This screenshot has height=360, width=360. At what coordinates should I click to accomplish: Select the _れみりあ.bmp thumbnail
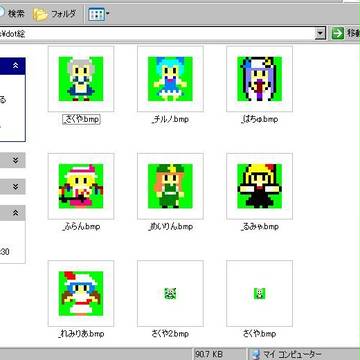coord(81,293)
